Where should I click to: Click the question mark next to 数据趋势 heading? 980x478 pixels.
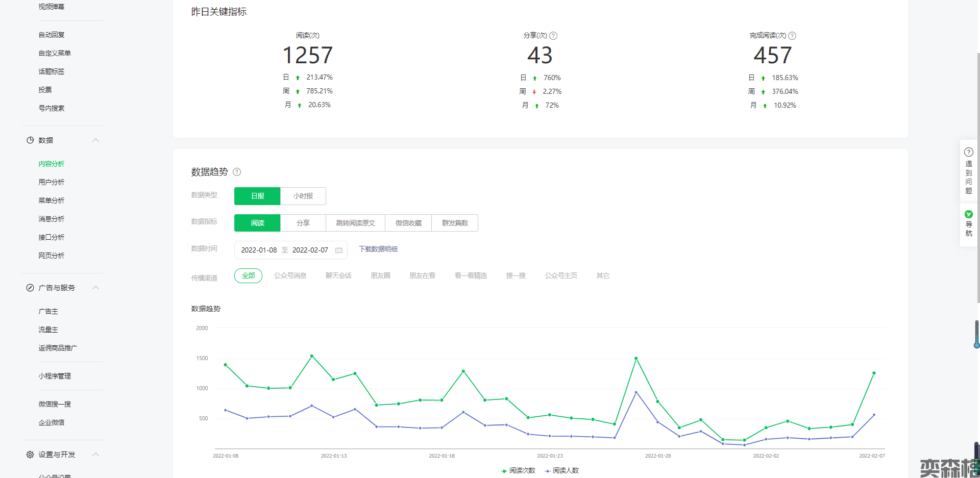[237, 172]
